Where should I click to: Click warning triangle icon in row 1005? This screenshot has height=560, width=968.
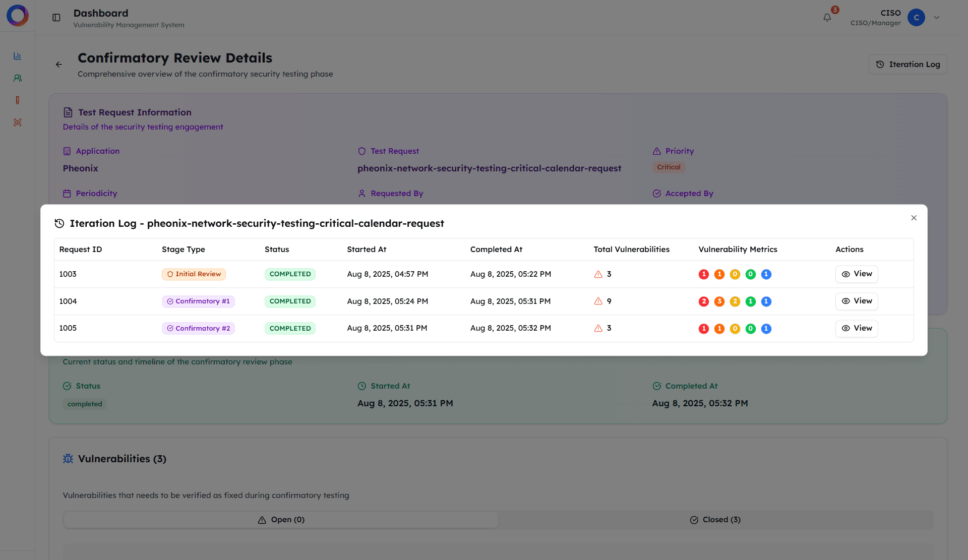click(598, 328)
